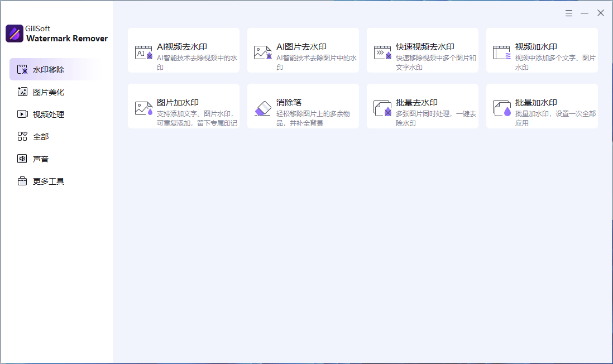Select the 视频加水印 tool
613x364 pixels.
(542, 50)
